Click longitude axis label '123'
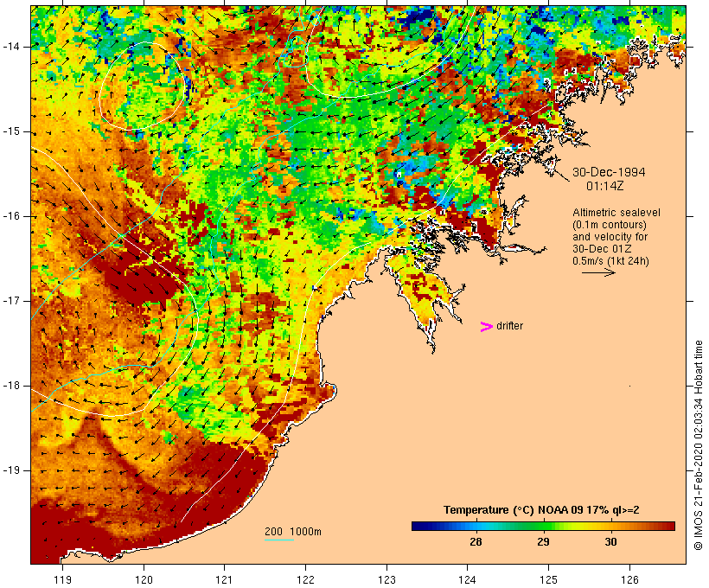The image size is (709, 588). 386,579
